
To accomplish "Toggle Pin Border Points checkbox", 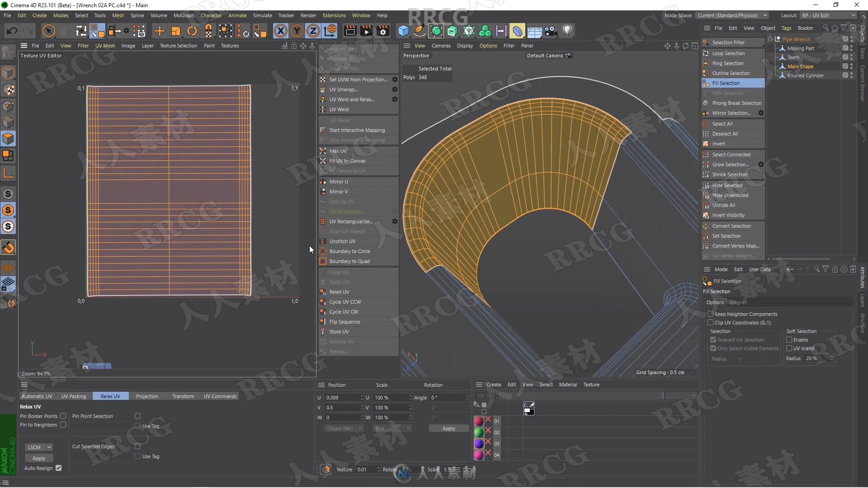I will (63, 415).
